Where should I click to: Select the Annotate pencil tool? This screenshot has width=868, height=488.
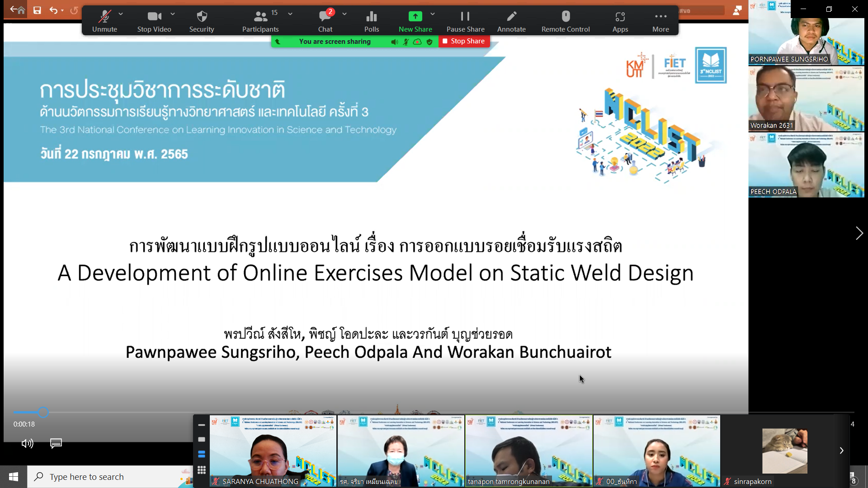[x=511, y=21]
